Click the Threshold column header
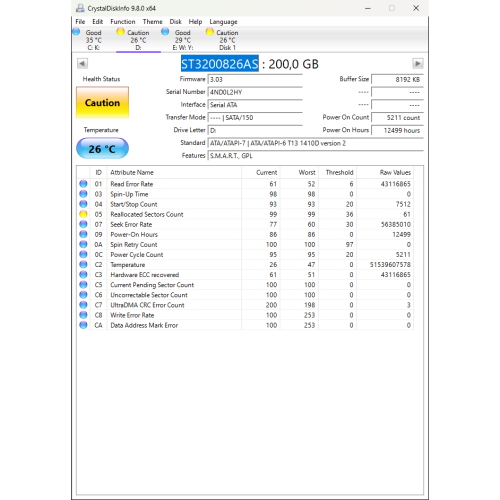This screenshot has width=500, height=500. [337, 172]
